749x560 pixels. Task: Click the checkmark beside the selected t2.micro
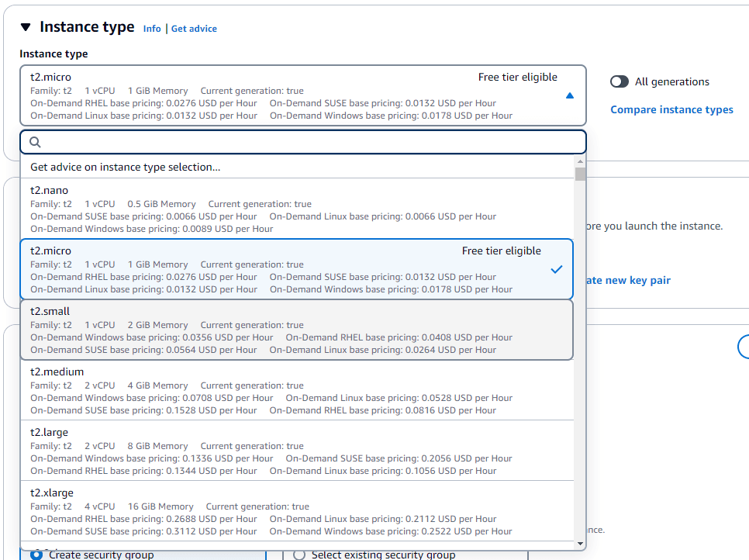pyautogui.click(x=556, y=269)
